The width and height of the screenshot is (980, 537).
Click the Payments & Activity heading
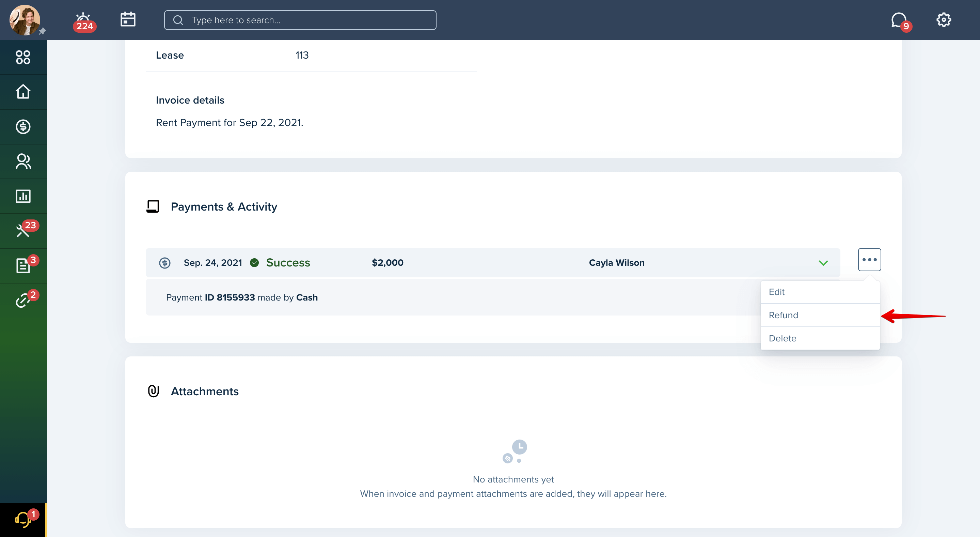(224, 206)
